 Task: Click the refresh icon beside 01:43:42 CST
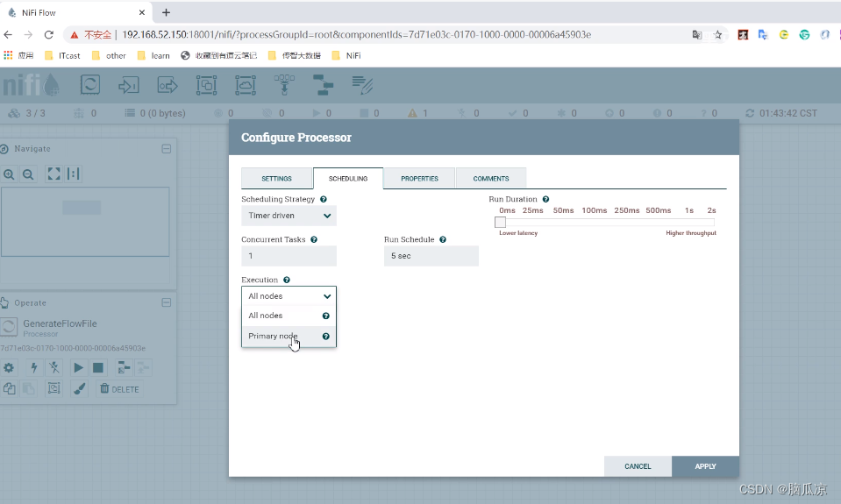(x=750, y=113)
